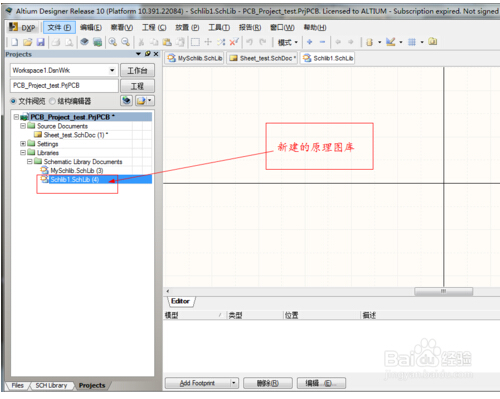Open file using the folder toolbar icon
The height and width of the screenshot is (399, 500).
pos(28,42)
